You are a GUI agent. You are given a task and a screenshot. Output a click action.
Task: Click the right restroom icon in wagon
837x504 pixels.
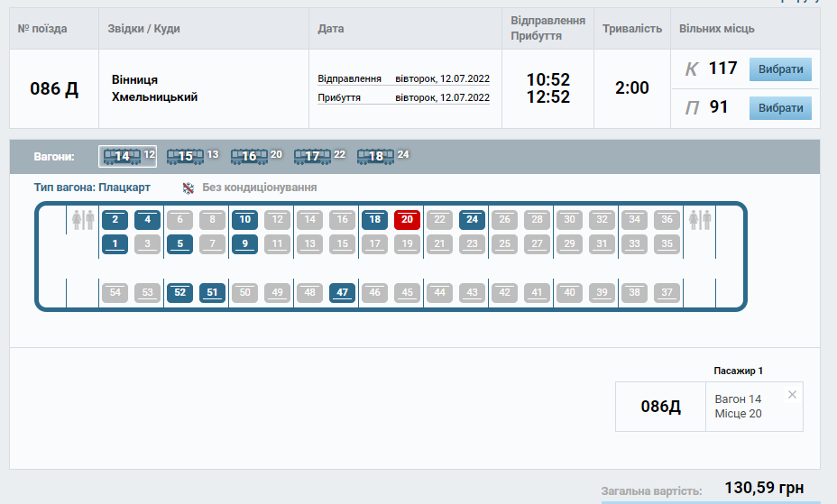click(699, 219)
